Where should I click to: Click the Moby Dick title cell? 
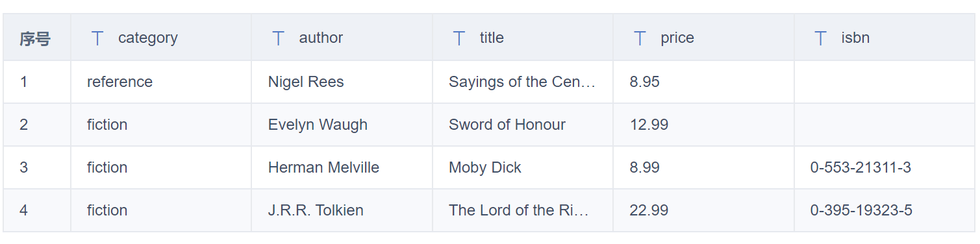tap(523, 167)
